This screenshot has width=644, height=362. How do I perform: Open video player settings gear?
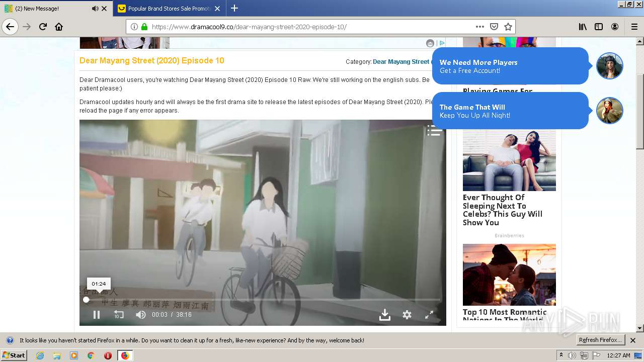click(x=407, y=315)
